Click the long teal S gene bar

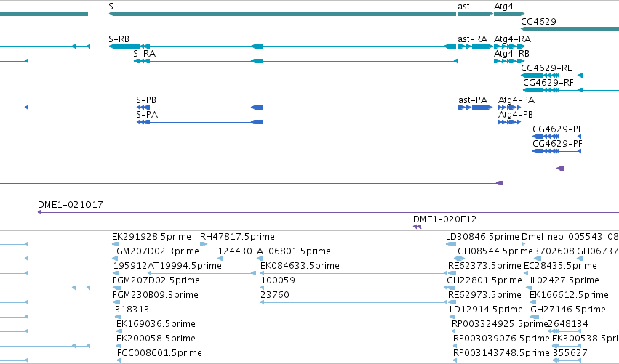point(282,14)
